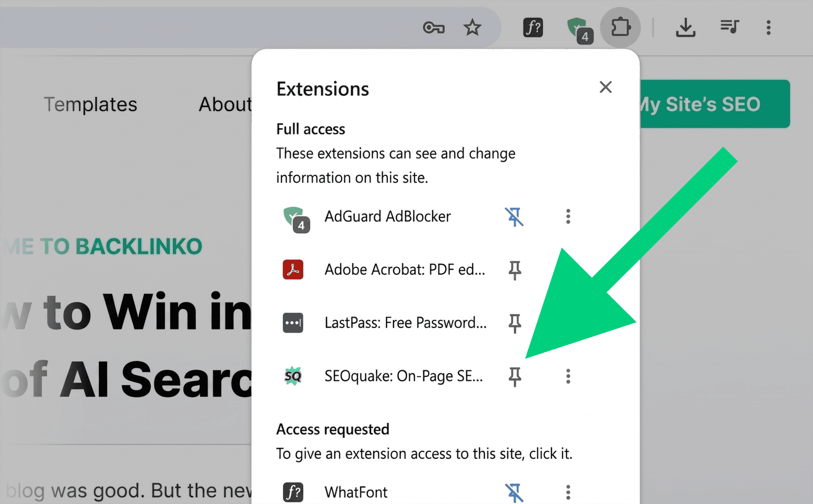Unpin AdGuard AdBlocker from toolbar
813x504 pixels.
514,217
